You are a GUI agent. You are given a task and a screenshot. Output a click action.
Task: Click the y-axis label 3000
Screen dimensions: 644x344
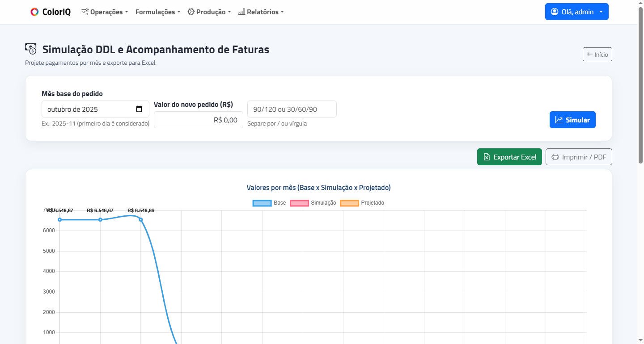pos(49,292)
